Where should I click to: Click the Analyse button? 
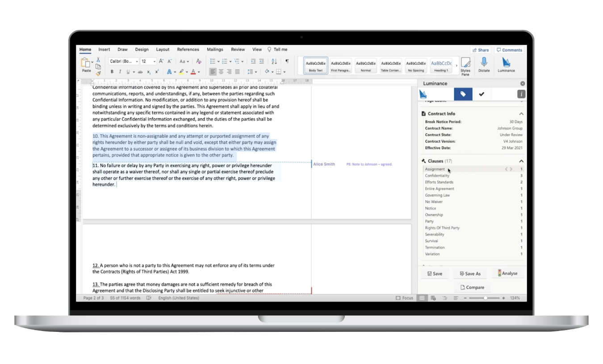point(507,273)
